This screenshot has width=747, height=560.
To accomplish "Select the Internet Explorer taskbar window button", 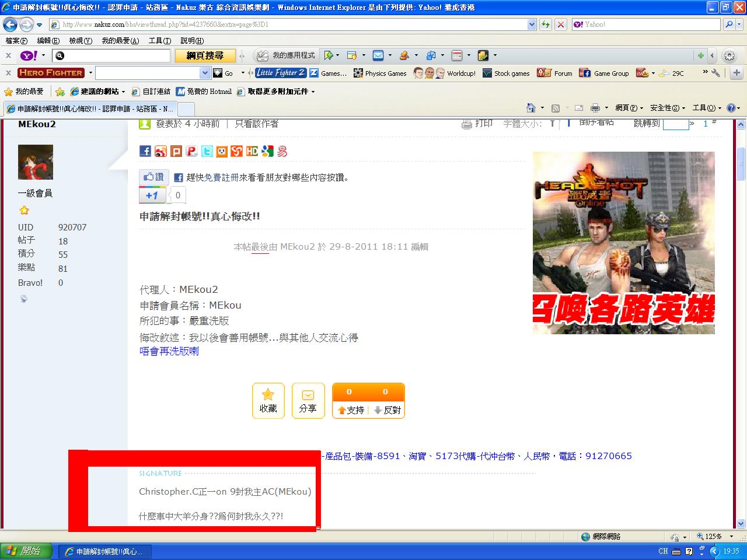I will click(105, 552).
